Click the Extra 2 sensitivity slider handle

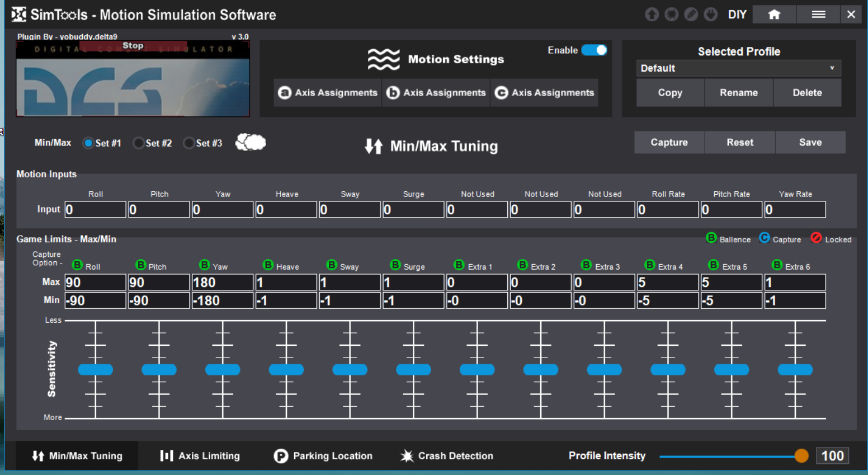541,369
